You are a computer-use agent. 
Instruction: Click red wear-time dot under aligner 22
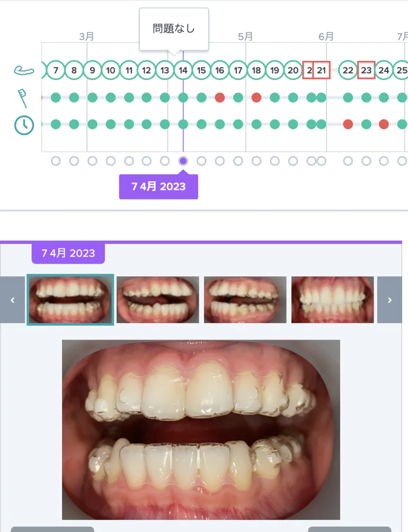pos(348,124)
